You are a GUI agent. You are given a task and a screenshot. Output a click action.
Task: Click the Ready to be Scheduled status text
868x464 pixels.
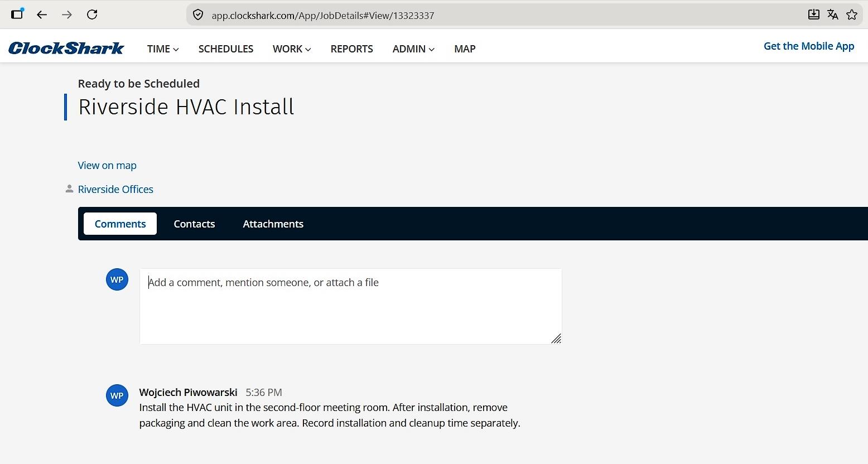pyautogui.click(x=139, y=84)
